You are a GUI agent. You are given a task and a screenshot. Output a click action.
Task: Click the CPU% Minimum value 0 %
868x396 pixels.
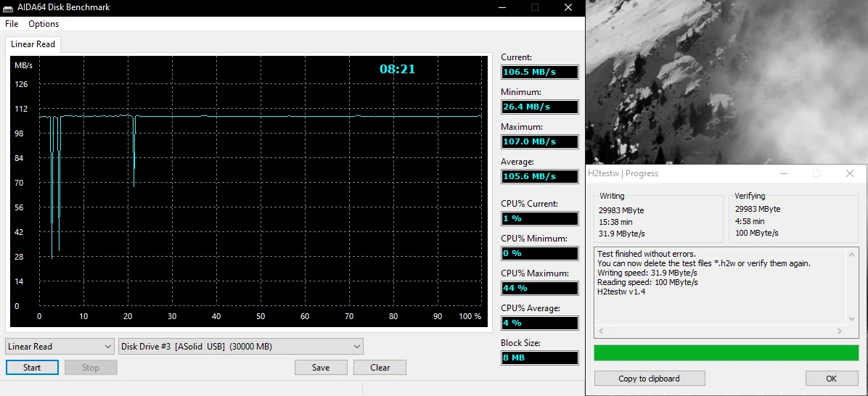tap(540, 253)
